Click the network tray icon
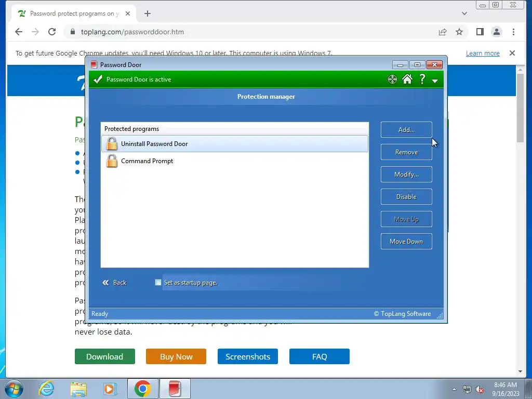The height and width of the screenshot is (399, 532). point(467,389)
